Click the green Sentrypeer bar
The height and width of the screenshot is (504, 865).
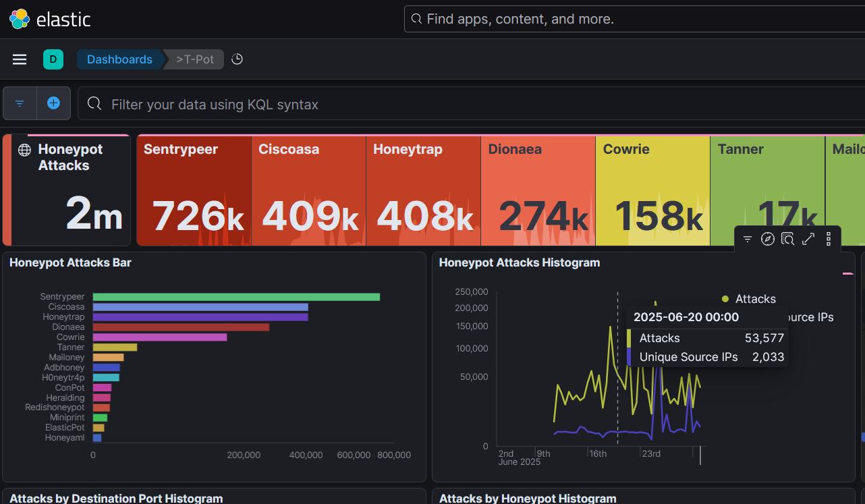click(x=236, y=297)
